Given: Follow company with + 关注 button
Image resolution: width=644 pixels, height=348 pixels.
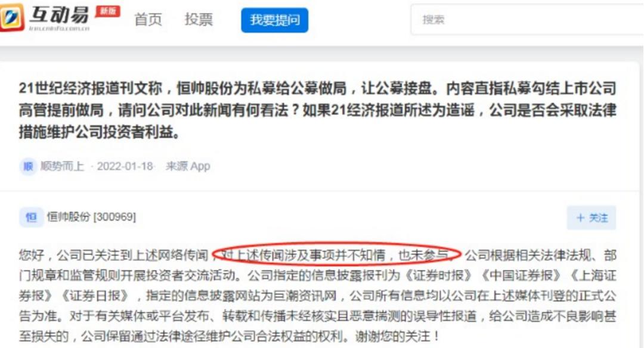Looking at the screenshot, I should (x=592, y=218).
